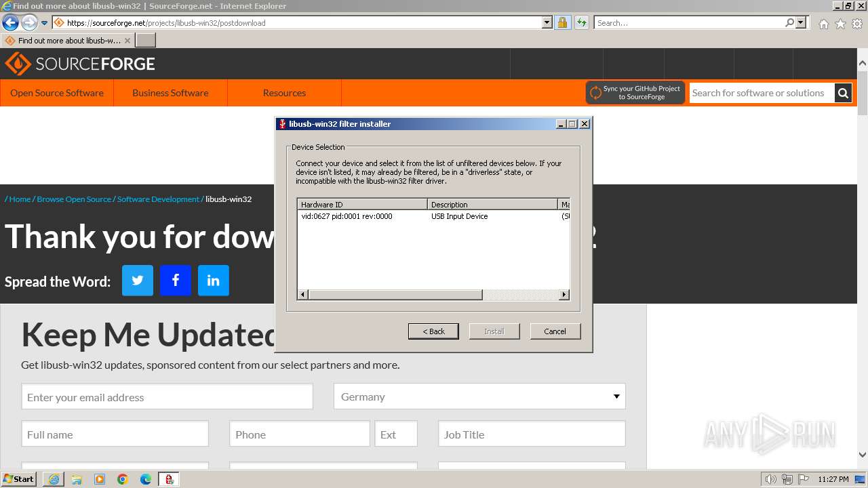Click the libusb-win32 installer title icon

pyautogui.click(x=282, y=124)
